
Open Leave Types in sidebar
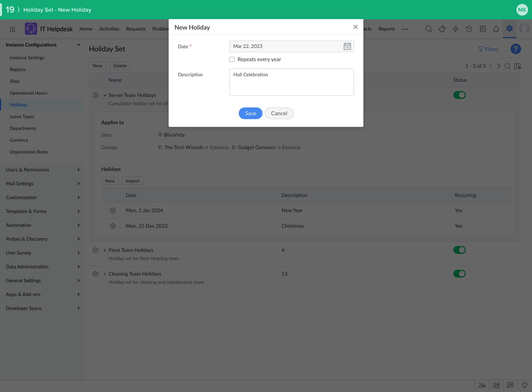[22, 117]
